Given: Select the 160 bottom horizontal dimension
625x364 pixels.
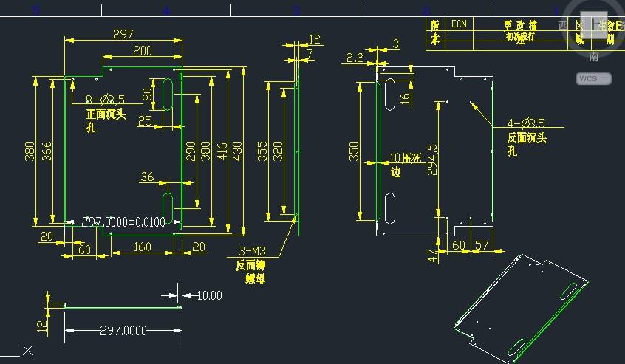Looking at the screenshot, I should pyautogui.click(x=143, y=247).
